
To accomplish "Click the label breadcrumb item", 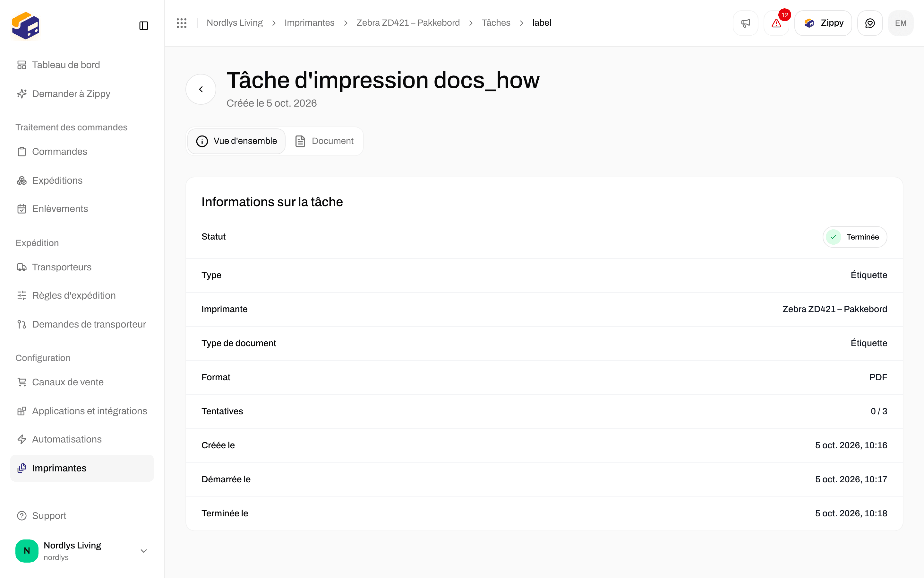I will coord(542,23).
